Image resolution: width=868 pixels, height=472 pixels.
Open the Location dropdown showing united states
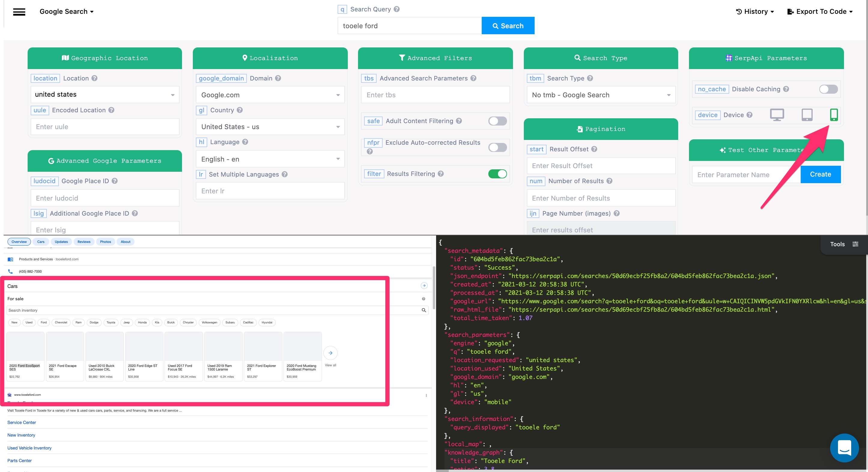pos(105,95)
